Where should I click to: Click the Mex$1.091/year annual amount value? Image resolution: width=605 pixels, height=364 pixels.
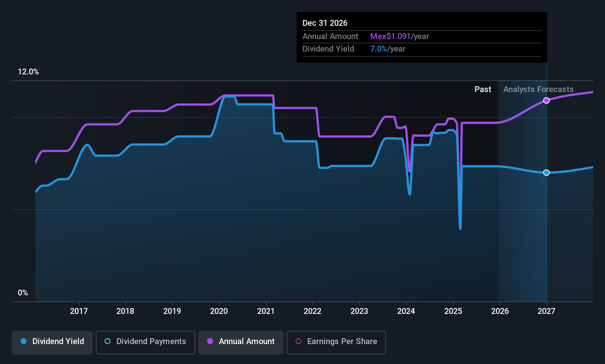coord(399,36)
